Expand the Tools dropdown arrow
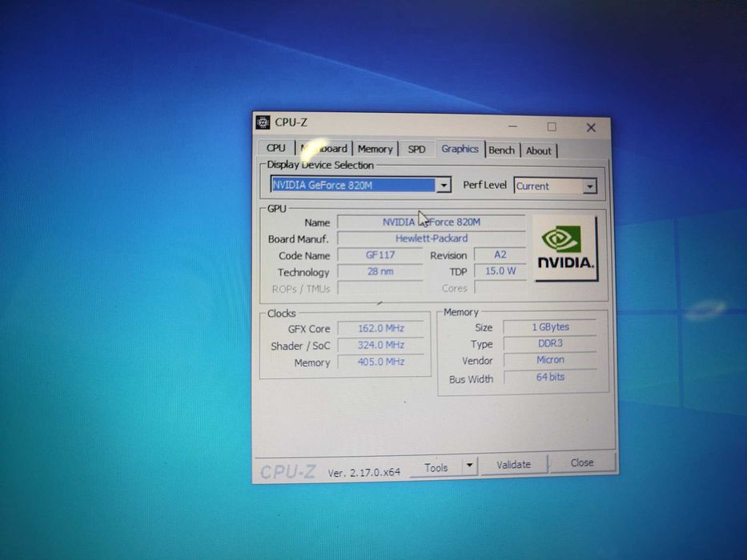This screenshot has height=560, width=747. point(469,466)
